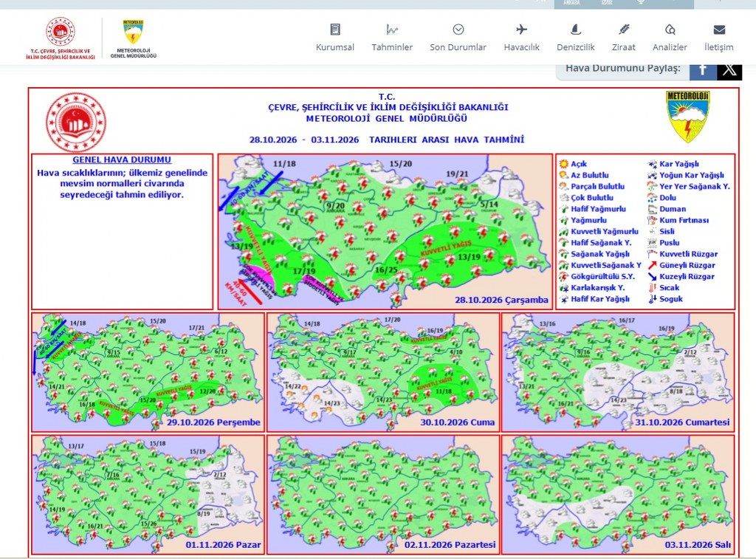Open the Kurumsal menu icon
This screenshot has height=559, width=756.
click(334, 30)
